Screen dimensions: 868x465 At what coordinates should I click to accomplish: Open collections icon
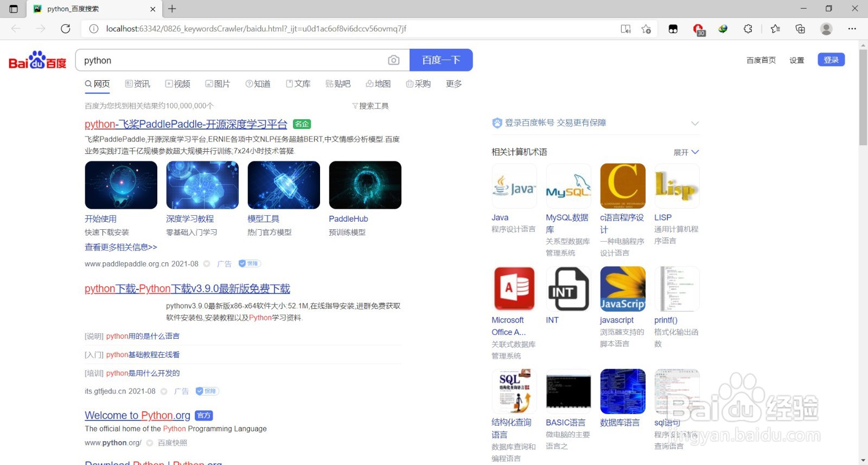point(800,29)
